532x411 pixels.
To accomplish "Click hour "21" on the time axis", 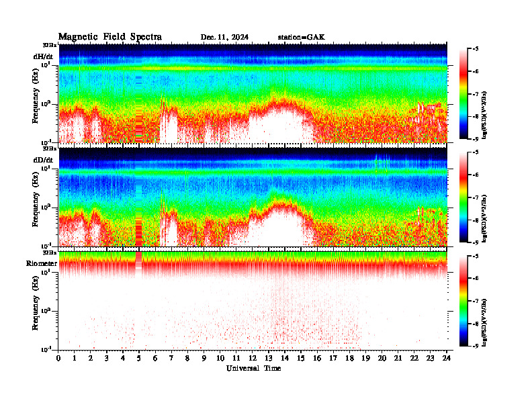I will pyautogui.click(x=398, y=358).
